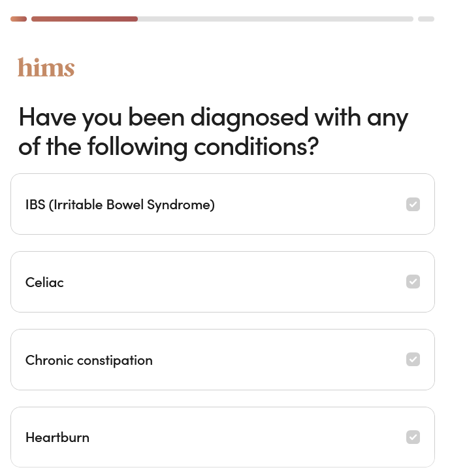
Task: Click the "Chronic constipation" label text
Action: coord(89,360)
